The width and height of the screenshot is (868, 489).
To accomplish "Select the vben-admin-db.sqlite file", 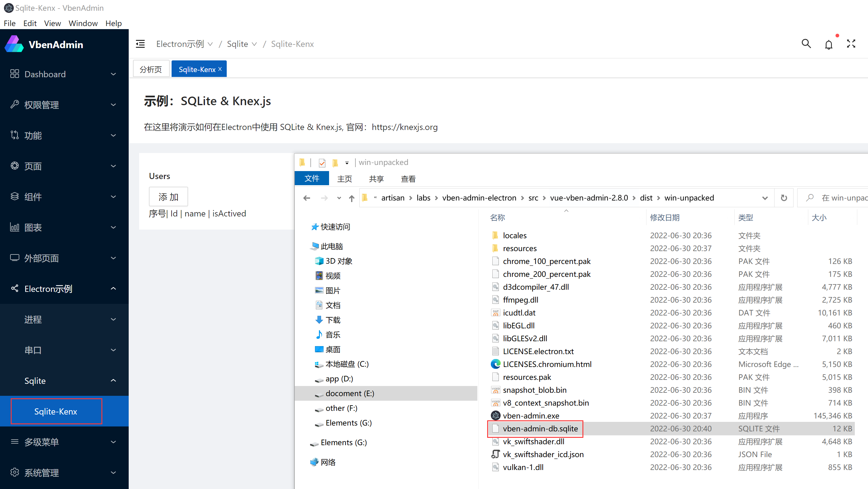I will (540, 429).
